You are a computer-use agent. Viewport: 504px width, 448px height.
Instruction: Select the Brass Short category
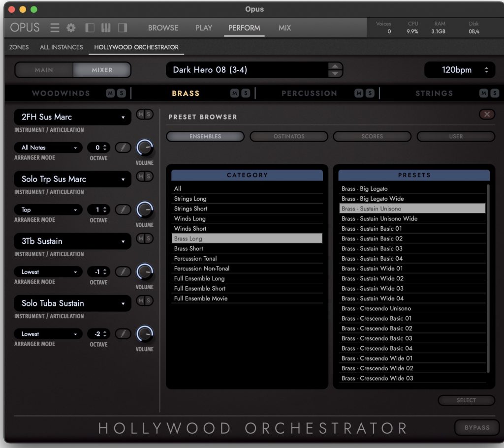(x=247, y=248)
